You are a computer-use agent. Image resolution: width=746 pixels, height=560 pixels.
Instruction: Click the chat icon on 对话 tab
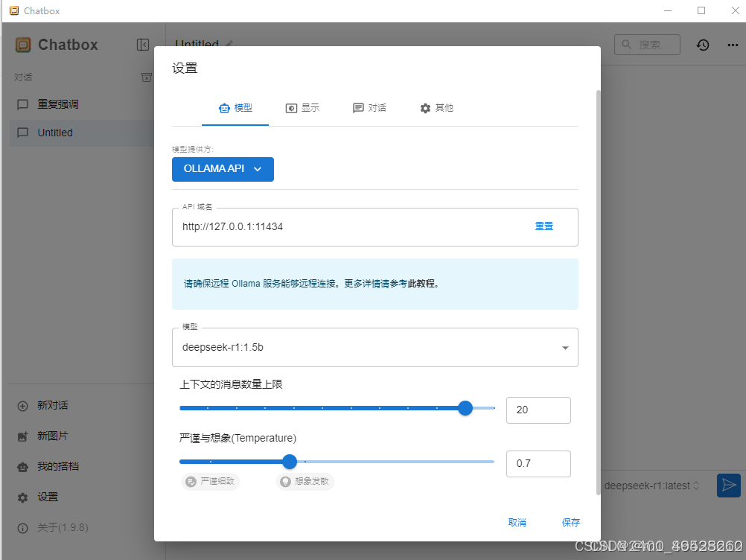[x=358, y=109]
